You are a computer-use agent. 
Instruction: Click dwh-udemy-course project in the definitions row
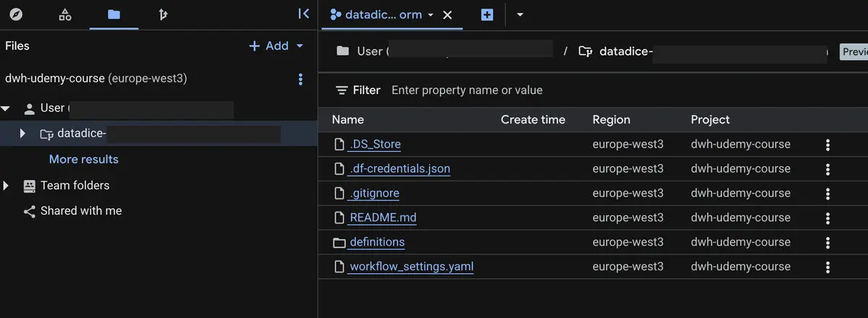[741, 242]
